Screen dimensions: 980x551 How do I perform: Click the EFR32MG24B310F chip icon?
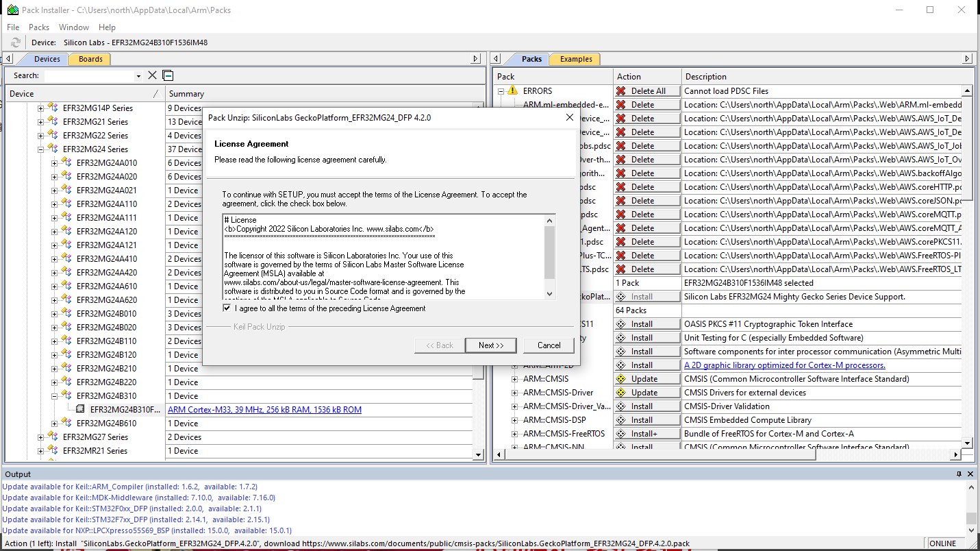[81, 410]
